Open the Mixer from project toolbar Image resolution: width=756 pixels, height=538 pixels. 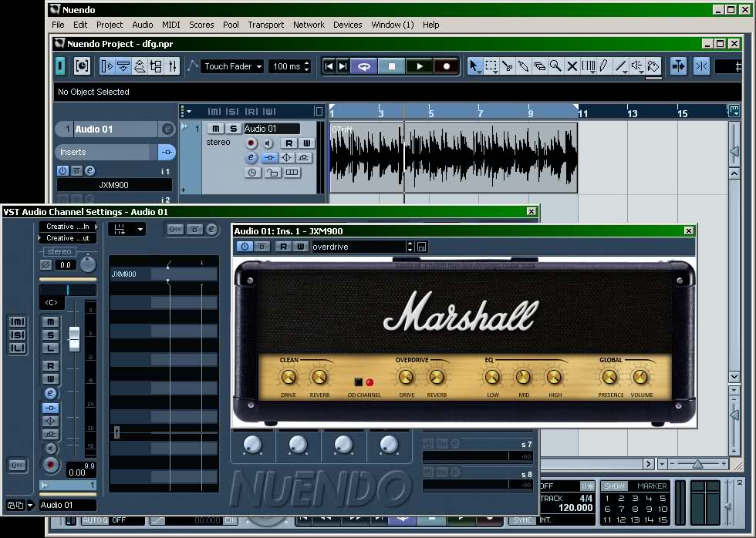(173, 66)
